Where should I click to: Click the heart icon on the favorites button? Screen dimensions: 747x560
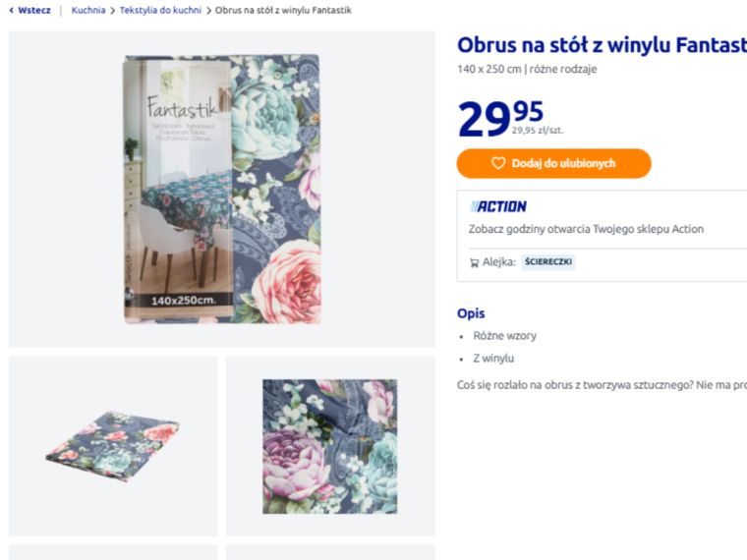(498, 163)
